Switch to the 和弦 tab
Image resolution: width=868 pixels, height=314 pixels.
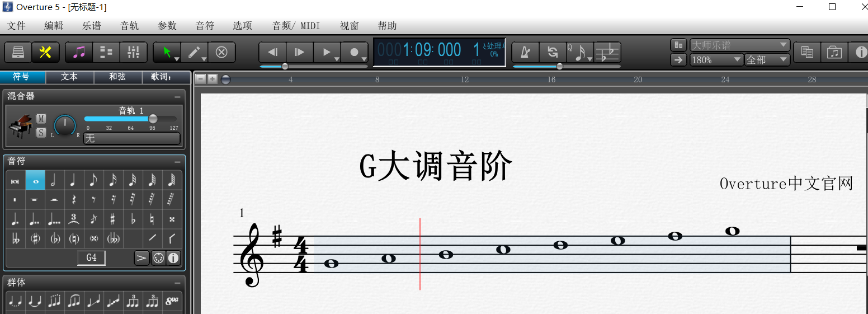117,77
